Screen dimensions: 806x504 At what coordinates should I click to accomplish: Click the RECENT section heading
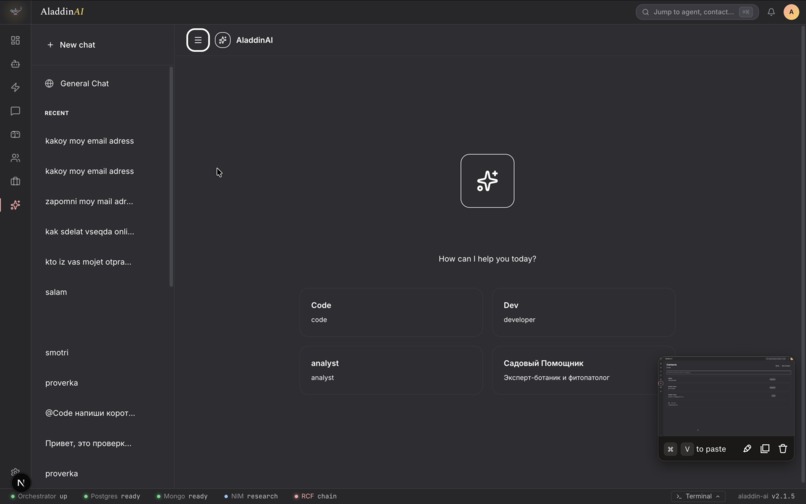(x=57, y=113)
